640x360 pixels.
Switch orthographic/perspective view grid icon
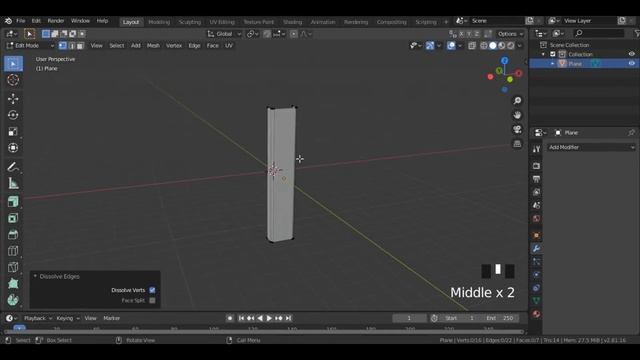point(517,144)
